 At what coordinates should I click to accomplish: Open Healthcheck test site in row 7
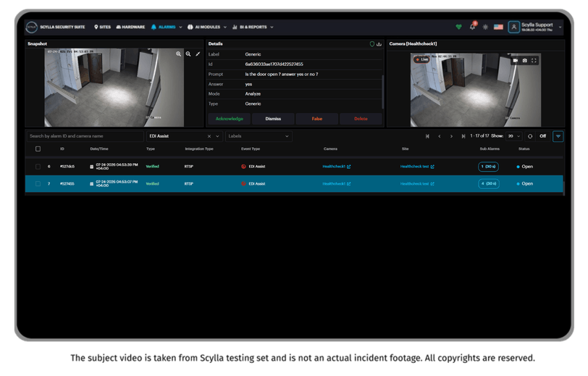point(417,184)
